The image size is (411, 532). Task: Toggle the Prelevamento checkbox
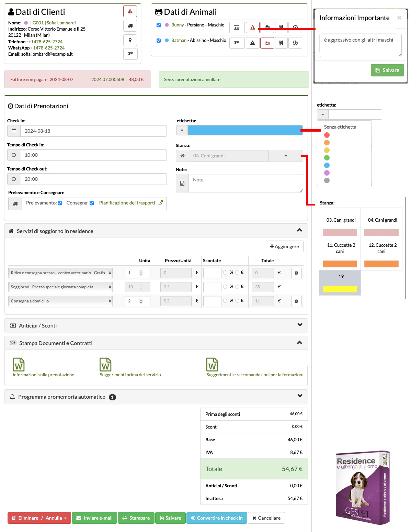[x=60, y=203]
